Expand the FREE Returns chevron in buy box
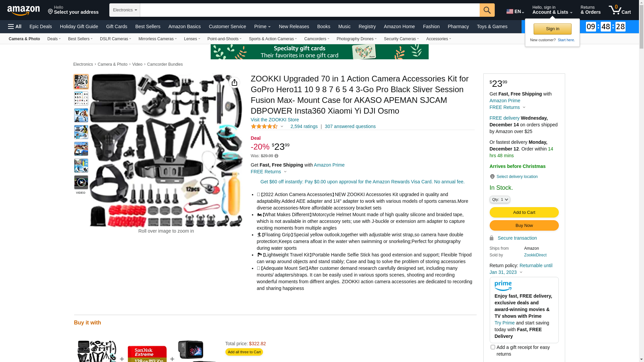644x362 pixels. (524, 108)
